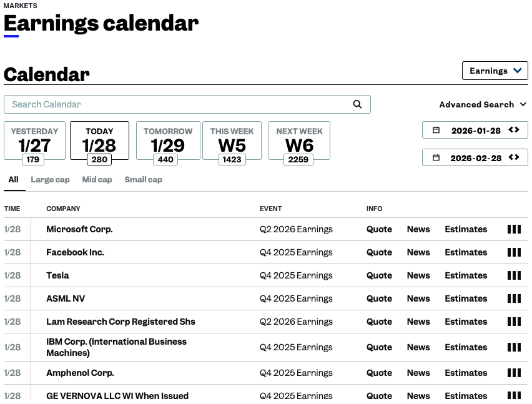The height and width of the screenshot is (404, 532).
Task: Click the search magnifier icon in Search Calendar
Action: (x=357, y=104)
